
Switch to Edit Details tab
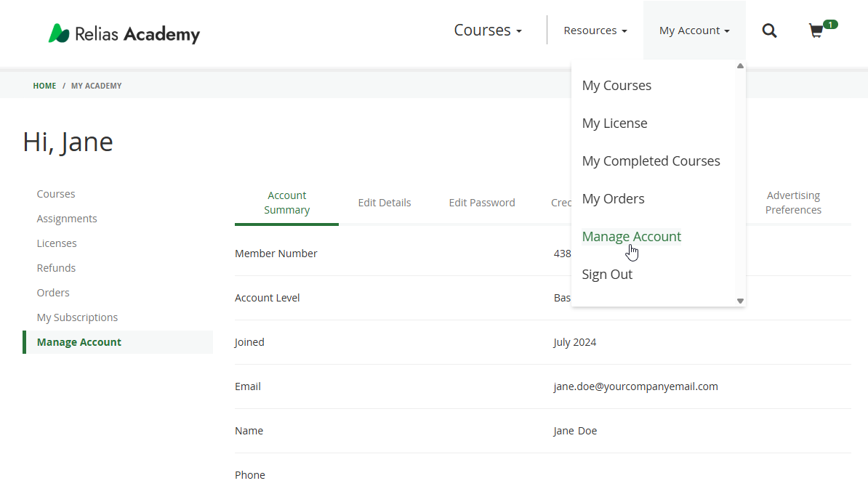(384, 203)
